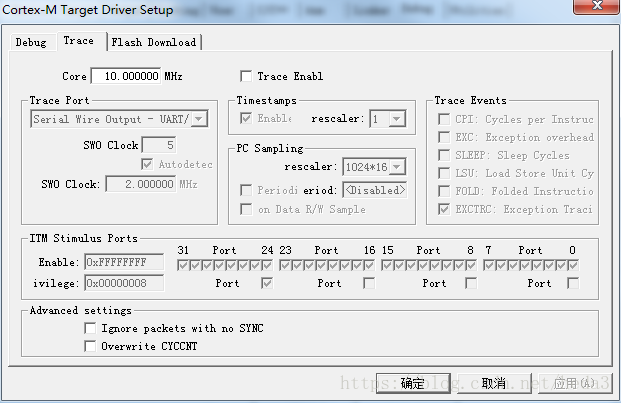Enable LSU: Load Store Unit Cycles checkbox
Viewport: 621px width, 403px height.
[444, 173]
